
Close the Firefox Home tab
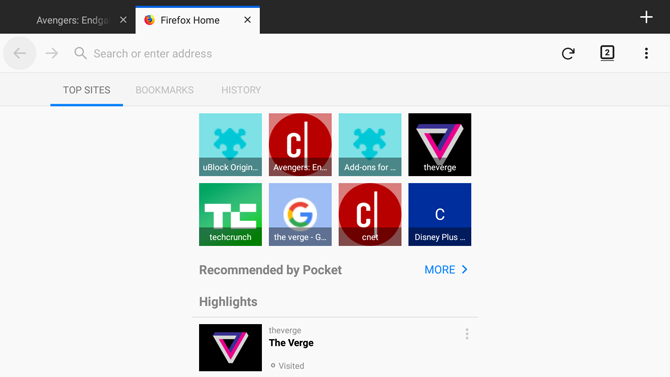tap(247, 20)
